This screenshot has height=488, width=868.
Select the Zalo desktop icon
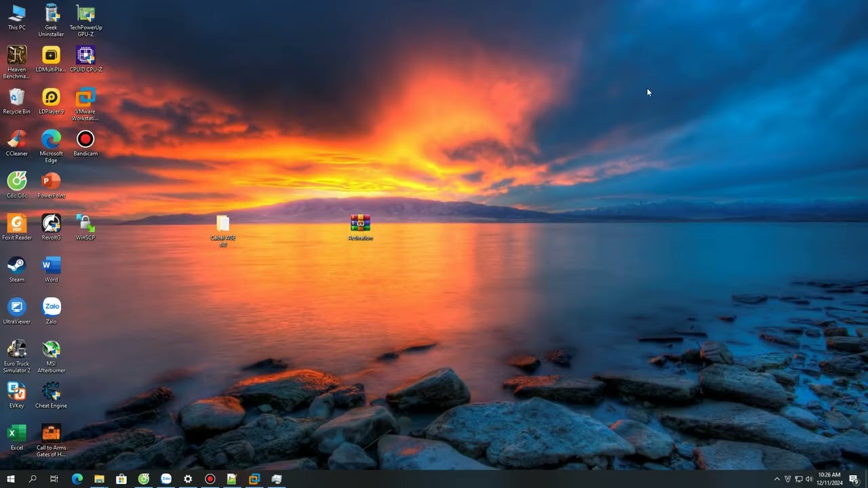pos(51,312)
